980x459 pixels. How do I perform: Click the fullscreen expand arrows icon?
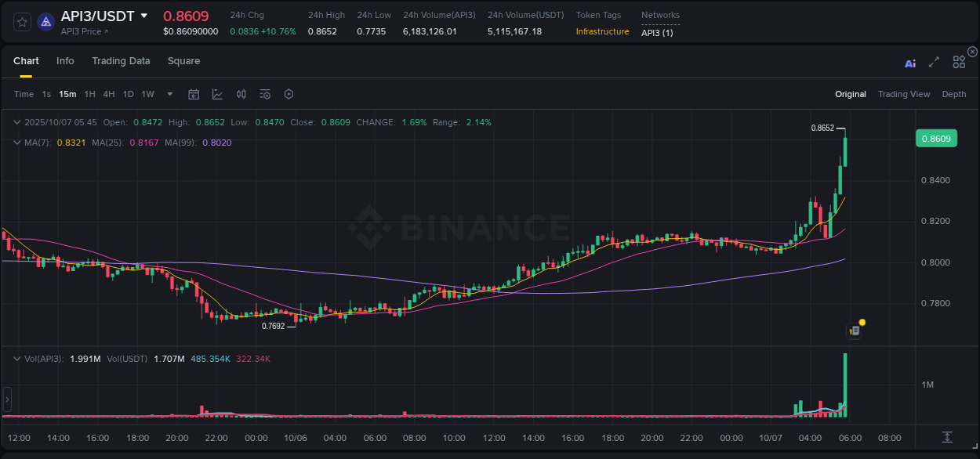(x=933, y=63)
